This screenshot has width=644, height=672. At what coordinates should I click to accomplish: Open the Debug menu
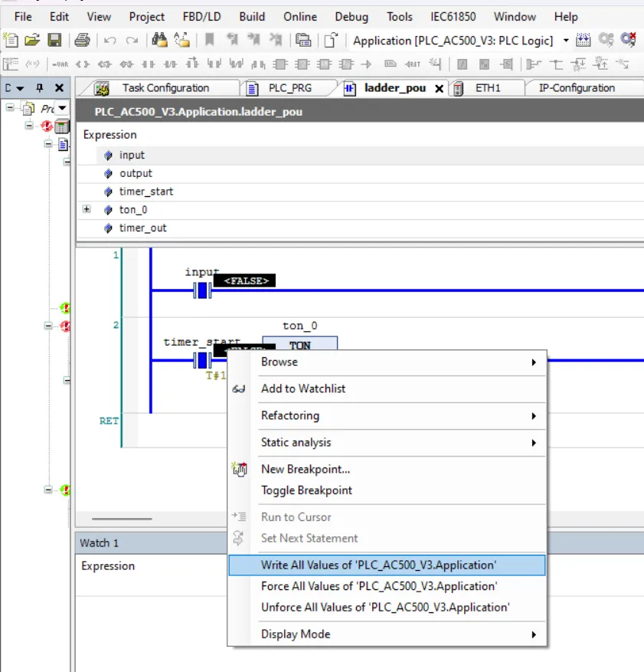click(351, 17)
